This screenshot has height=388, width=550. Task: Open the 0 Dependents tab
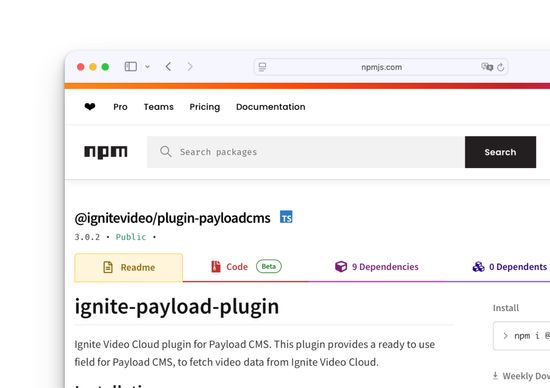(x=509, y=267)
